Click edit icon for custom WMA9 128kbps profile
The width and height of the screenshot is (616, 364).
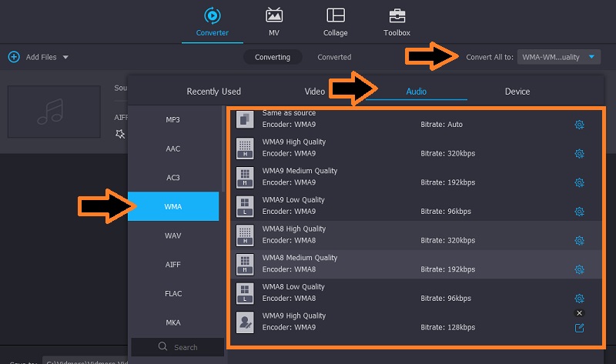579,328
